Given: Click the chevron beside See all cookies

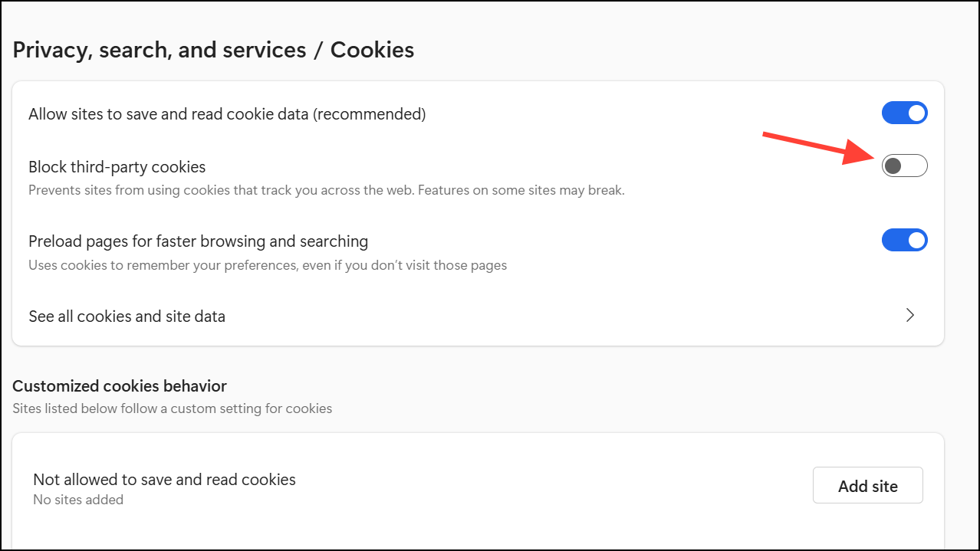Looking at the screenshot, I should point(910,316).
